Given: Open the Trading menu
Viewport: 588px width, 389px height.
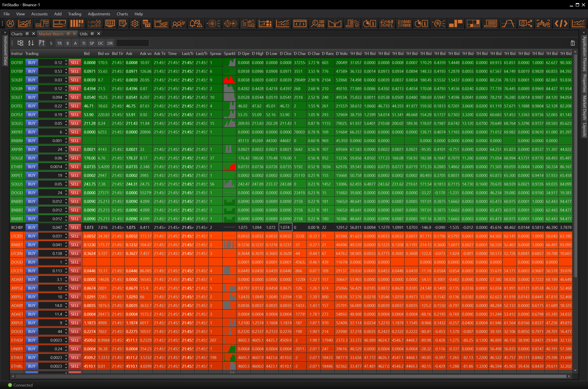Looking at the screenshot, I should pyautogui.click(x=75, y=14).
